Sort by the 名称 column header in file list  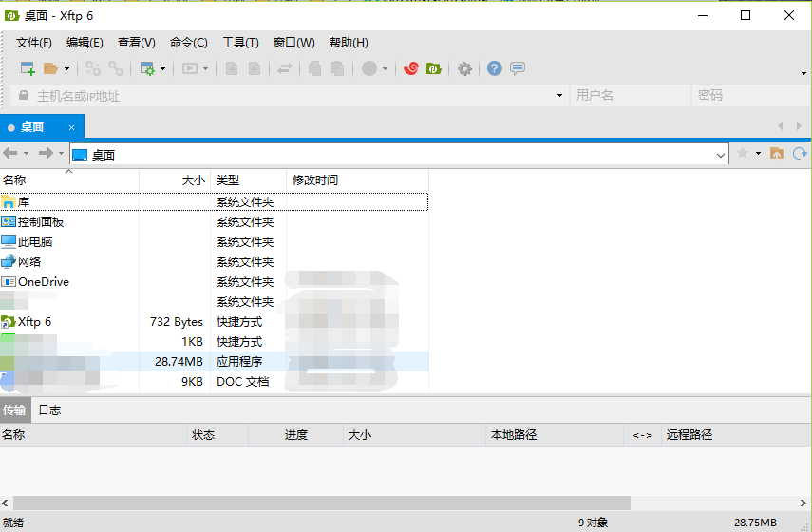(x=69, y=180)
